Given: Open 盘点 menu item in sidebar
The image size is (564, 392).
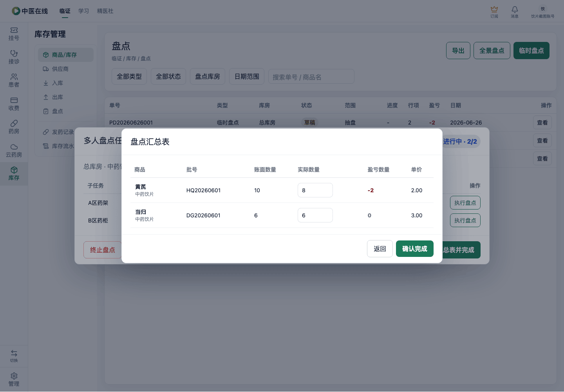Looking at the screenshot, I should [66, 111].
